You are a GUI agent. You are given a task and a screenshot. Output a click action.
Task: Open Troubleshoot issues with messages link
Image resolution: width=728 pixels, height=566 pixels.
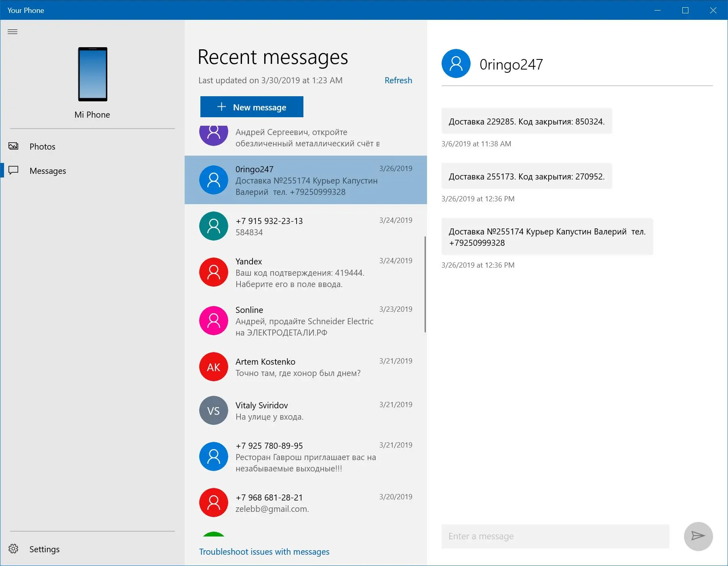[x=264, y=551]
